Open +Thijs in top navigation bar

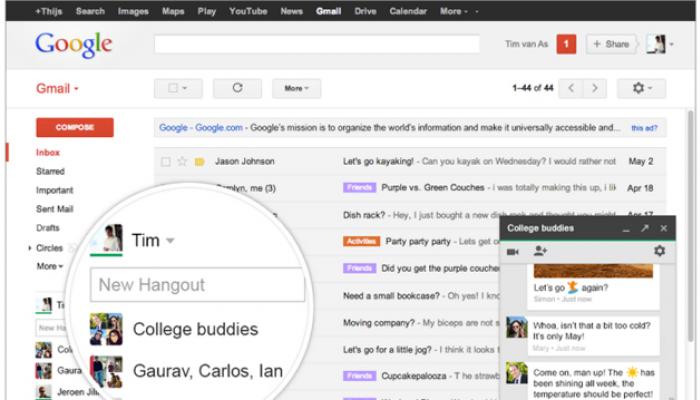(49, 11)
